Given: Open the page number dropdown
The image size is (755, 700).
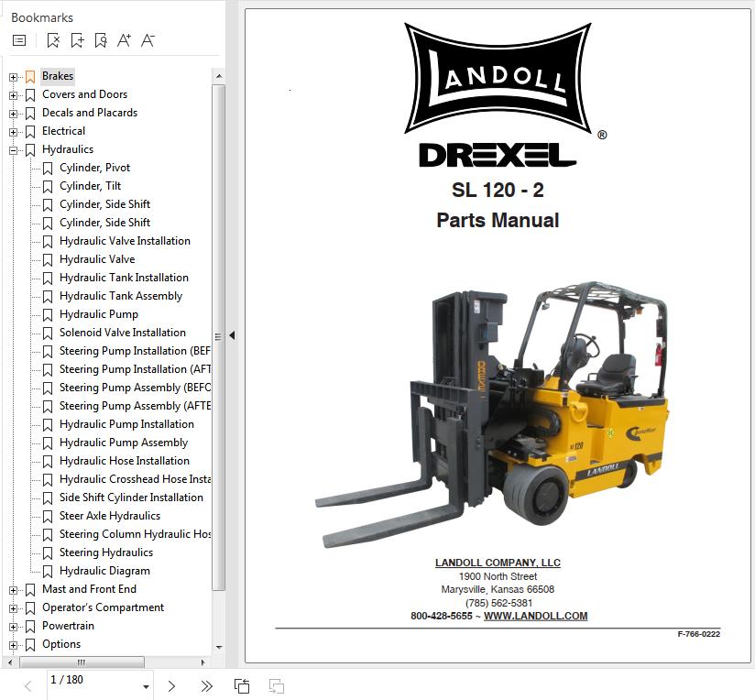Looking at the screenshot, I should click(146, 686).
